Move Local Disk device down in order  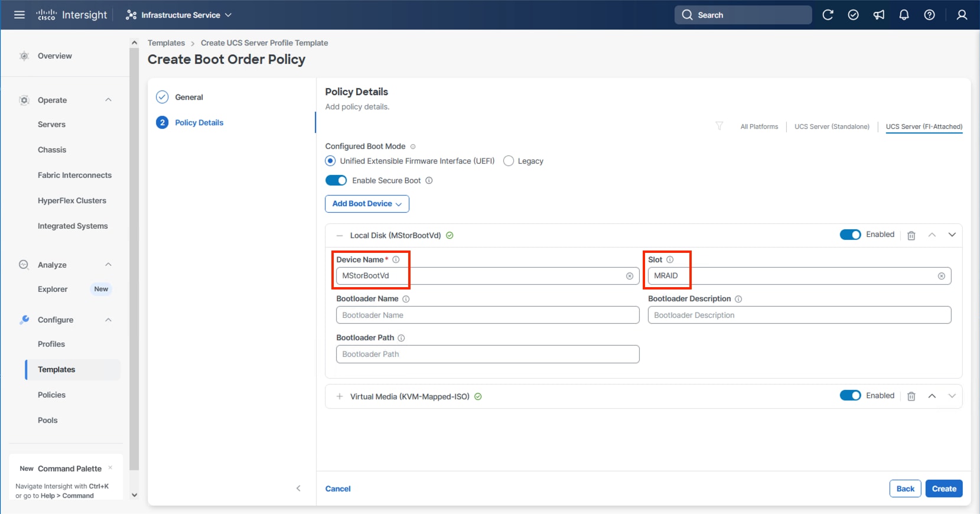pos(952,235)
